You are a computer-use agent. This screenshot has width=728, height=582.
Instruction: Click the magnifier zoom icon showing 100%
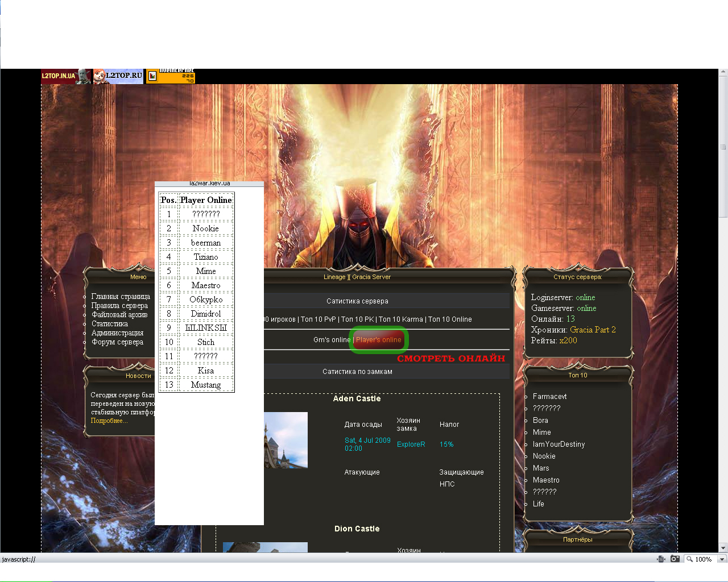pyautogui.click(x=690, y=559)
